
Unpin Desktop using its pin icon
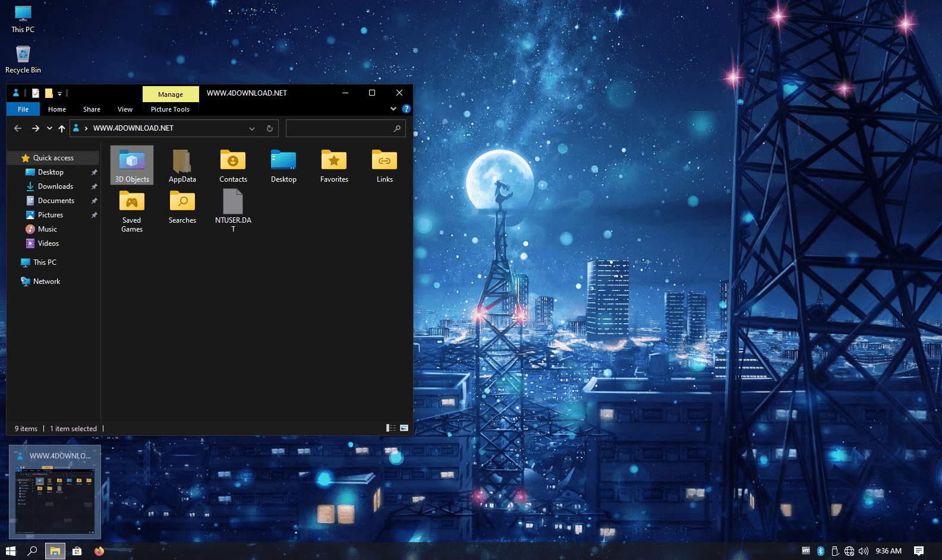(x=94, y=172)
